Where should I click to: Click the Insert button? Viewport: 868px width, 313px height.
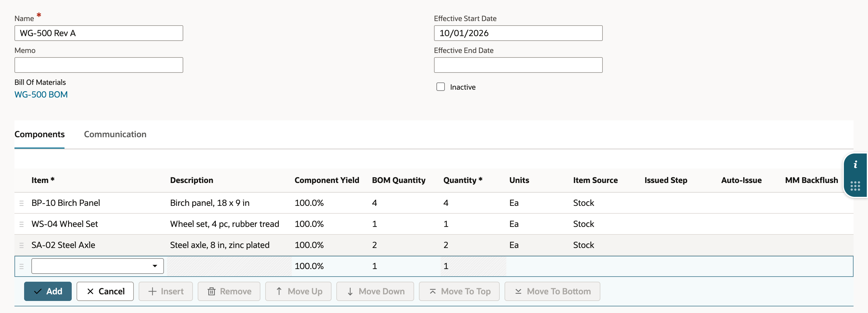166,291
